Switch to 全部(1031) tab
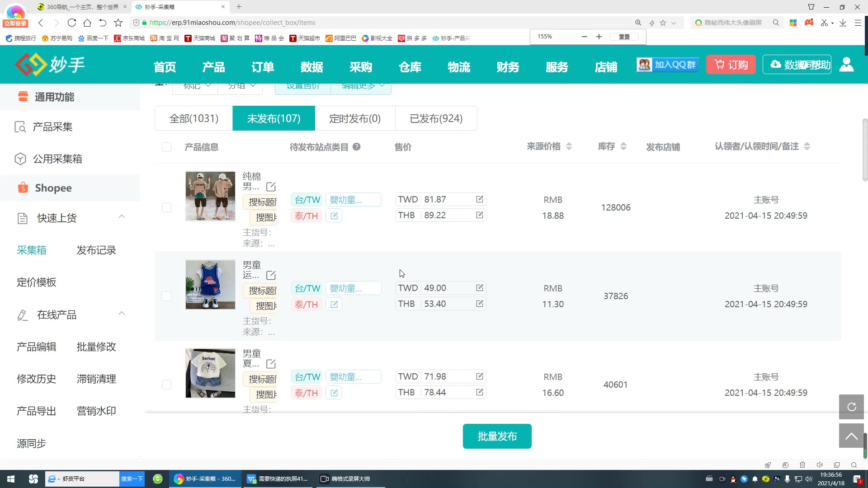868x488 pixels. click(194, 118)
